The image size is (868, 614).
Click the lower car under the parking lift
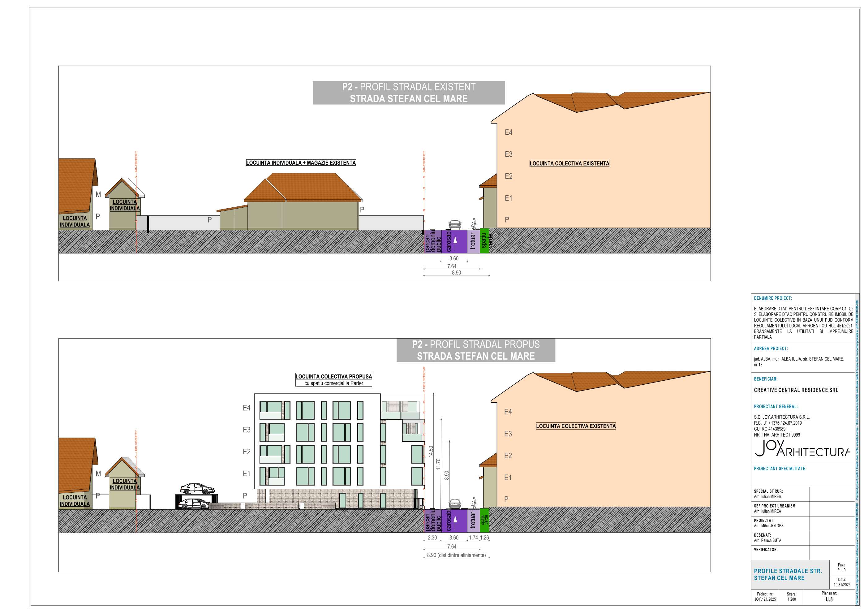pyautogui.click(x=195, y=504)
